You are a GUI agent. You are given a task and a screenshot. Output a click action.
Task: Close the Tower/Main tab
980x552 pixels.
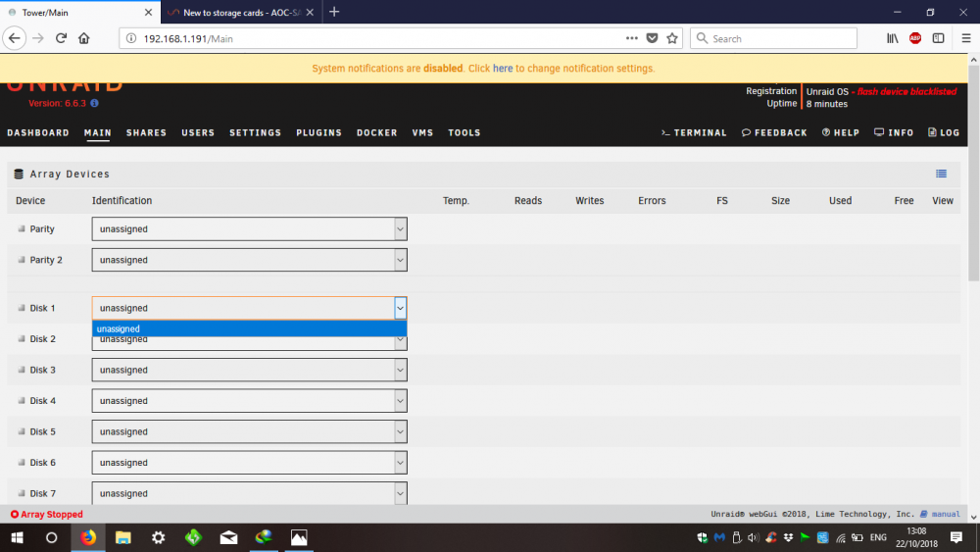coord(148,12)
